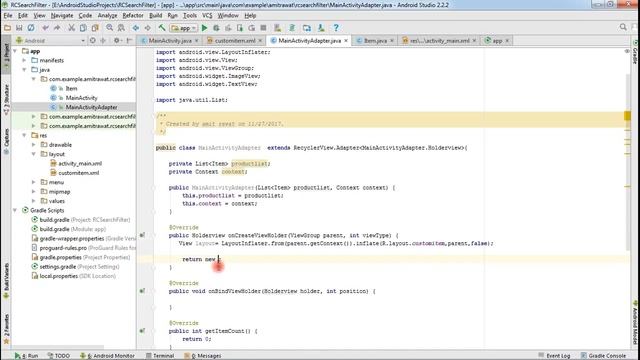Click the Stop square icon
Image resolution: width=640 pixels, height=360 pixels.
[264, 28]
